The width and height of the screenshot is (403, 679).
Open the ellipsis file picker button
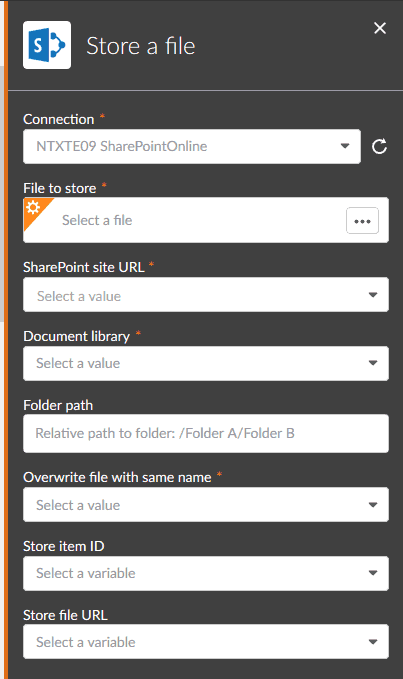362,220
